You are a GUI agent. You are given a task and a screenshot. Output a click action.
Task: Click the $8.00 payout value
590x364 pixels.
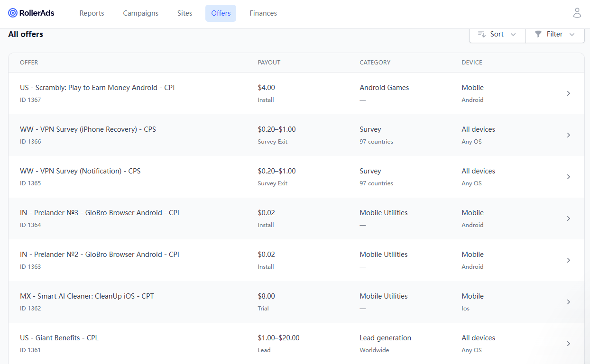(x=267, y=296)
